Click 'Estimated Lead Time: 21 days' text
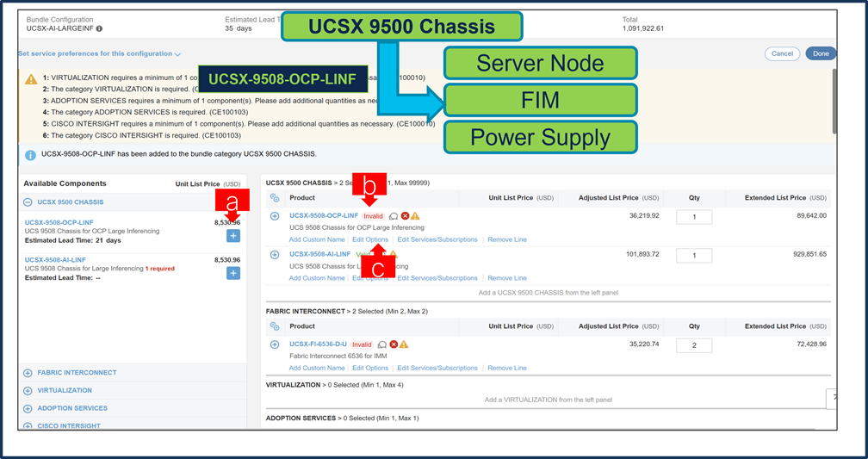Viewport: 868px width, 459px height. pyautogui.click(x=72, y=240)
